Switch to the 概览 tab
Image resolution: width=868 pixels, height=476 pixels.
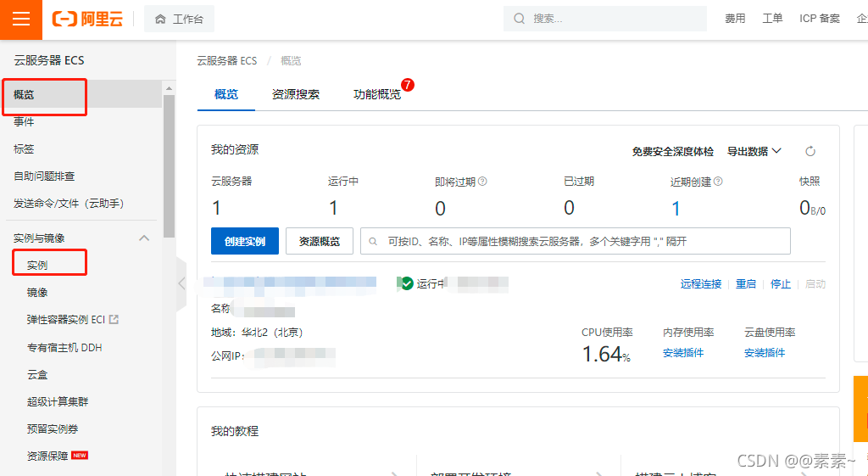[225, 94]
